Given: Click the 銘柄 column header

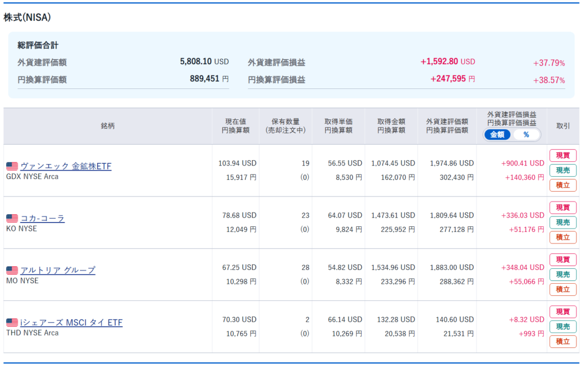Looking at the screenshot, I should click(107, 126).
